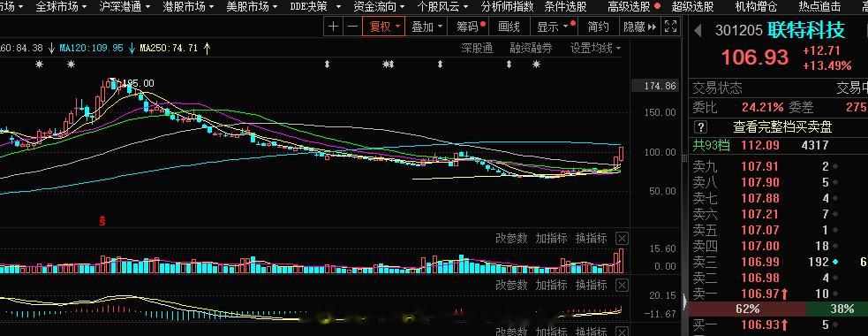Click the red up arrow next to 卖一 price 106.97
Viewport: 868px width, 336px height.
[784, 294]
